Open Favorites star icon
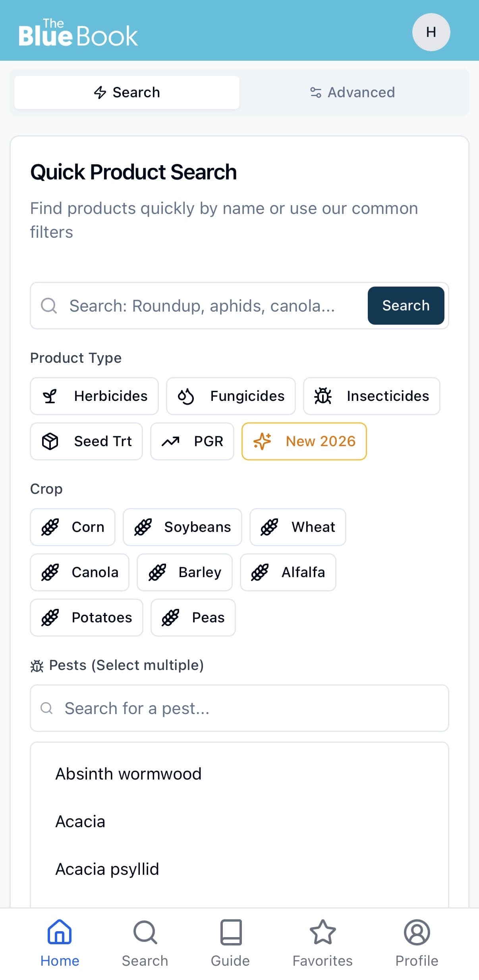The height and width of the screenshot is (980, 479). [323, 932]
